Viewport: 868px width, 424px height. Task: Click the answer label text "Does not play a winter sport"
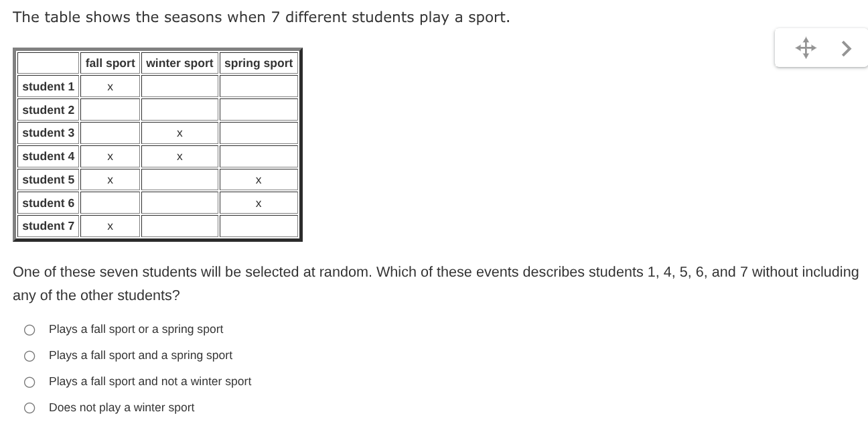pos(121,407)
